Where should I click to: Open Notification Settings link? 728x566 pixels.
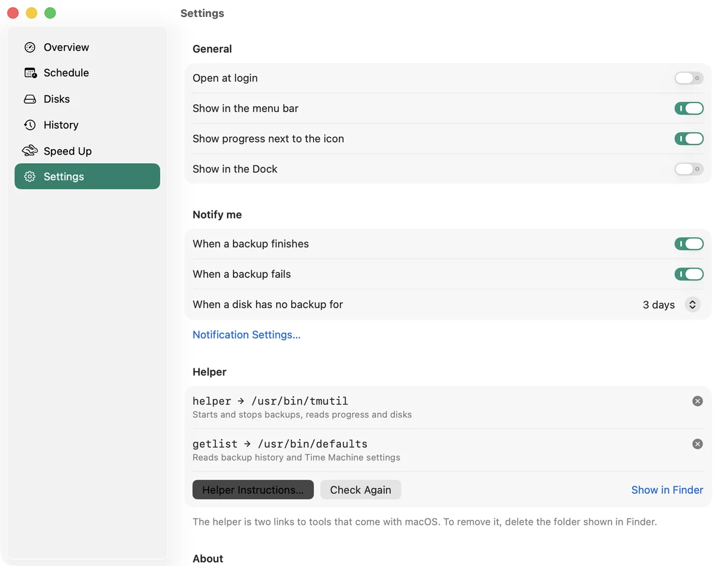pos(246,335)
